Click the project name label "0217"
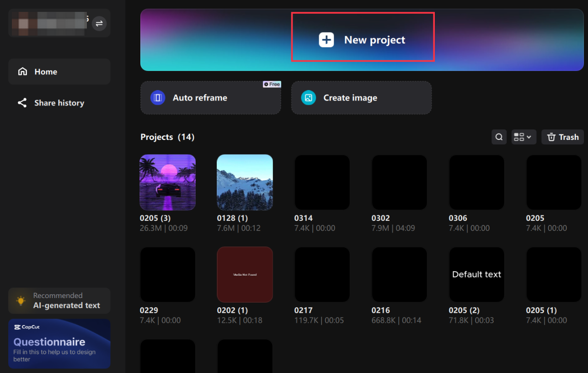The width and height of the screenshot is (588, 373). click(x=304, y=310)
